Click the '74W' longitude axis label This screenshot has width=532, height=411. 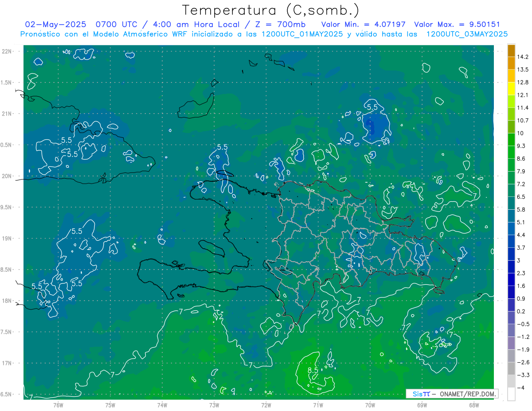tap(162, 405)
